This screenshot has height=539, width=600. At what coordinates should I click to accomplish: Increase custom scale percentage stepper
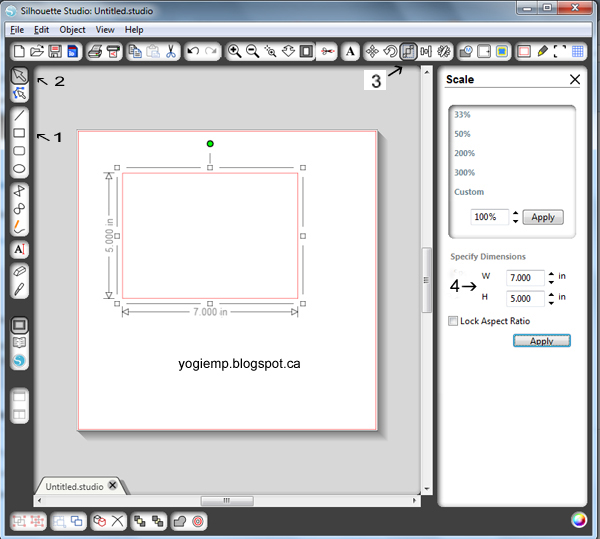(x=515, y=213)
